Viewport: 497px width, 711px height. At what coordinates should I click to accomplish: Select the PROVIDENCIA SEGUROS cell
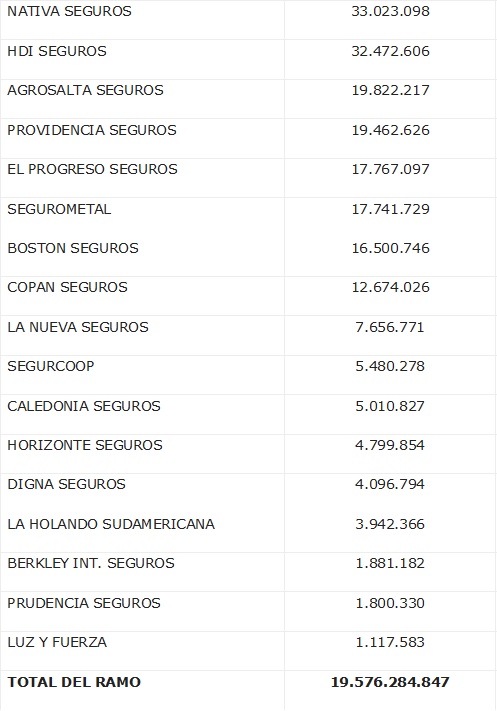(x=92, y=130)
